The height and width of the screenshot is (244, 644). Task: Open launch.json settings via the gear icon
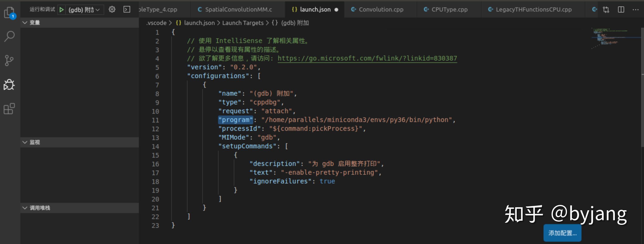(112, 9)
